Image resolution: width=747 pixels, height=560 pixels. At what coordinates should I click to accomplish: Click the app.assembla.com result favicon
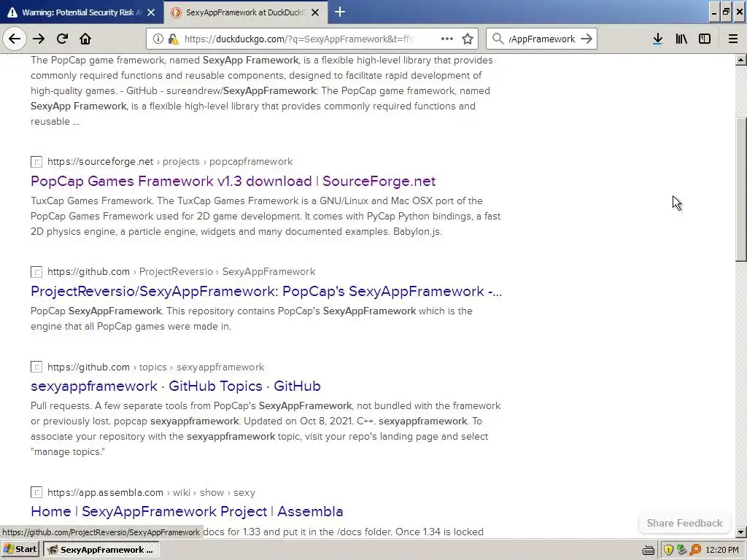coord(36,492)
